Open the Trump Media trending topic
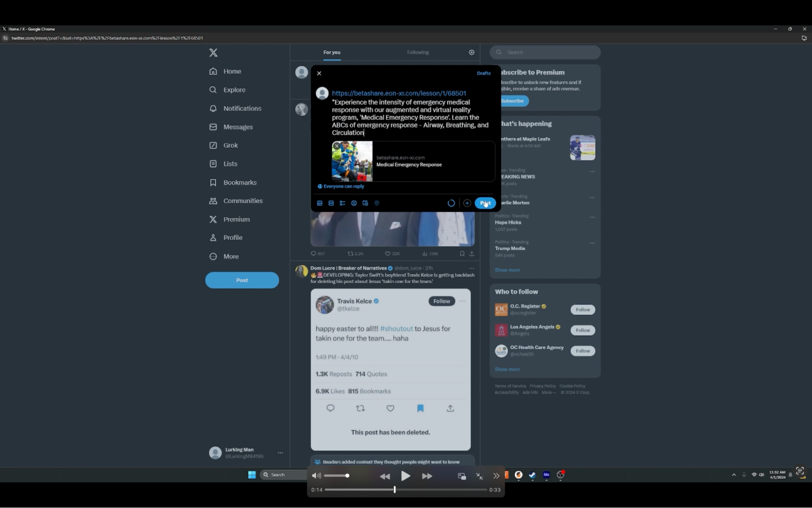 point(510,249)
